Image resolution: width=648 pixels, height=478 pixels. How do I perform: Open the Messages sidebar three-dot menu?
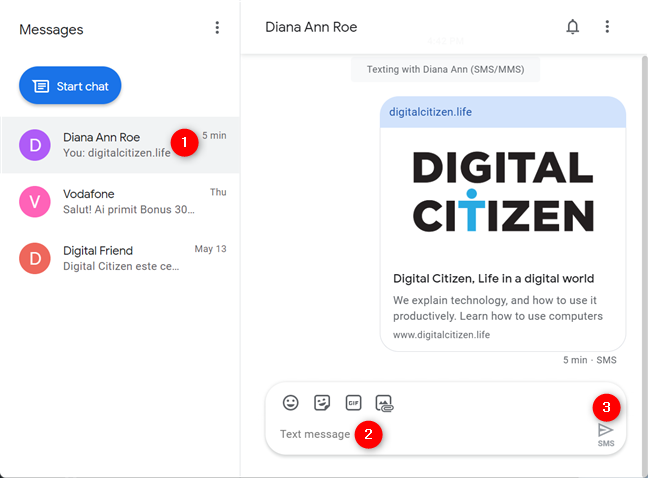pyautogui.click(x=217, y=28)
